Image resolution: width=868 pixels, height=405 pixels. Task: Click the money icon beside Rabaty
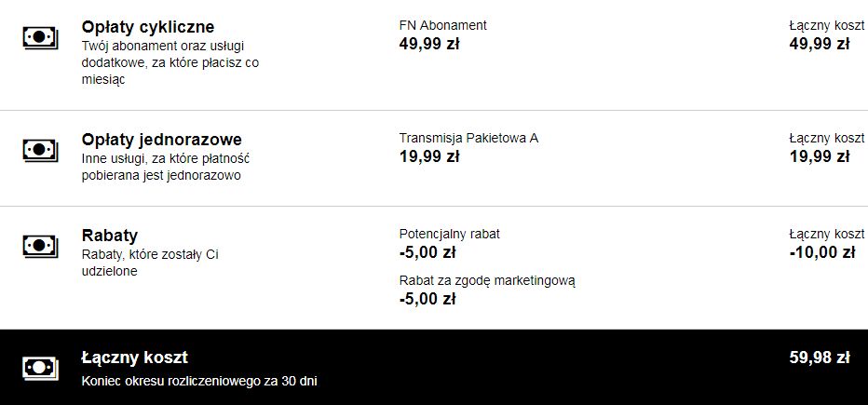click(x=39, y=246)
